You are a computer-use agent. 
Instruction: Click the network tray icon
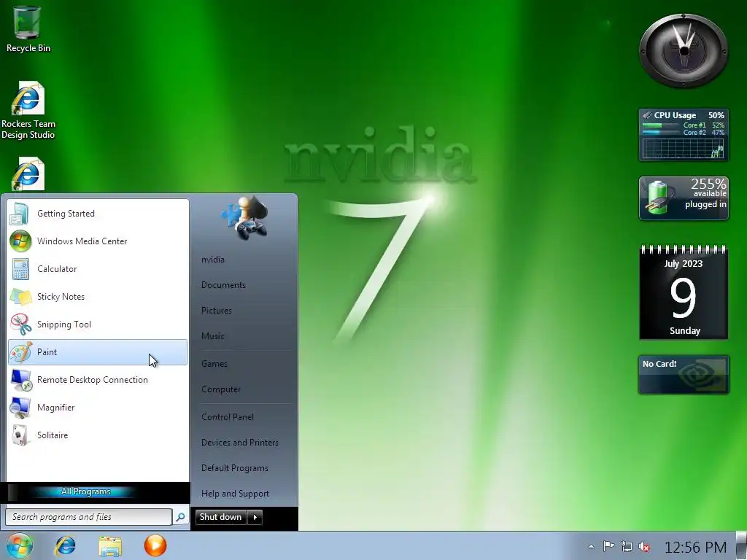point(627,547)
